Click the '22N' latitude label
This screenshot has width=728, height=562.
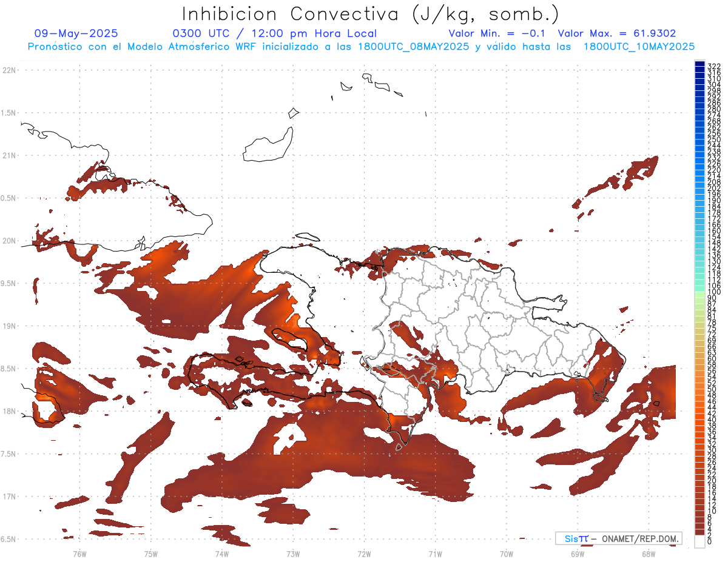point(10,70)
